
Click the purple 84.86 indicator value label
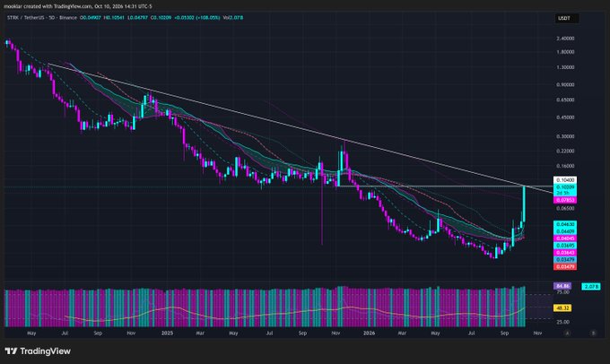[x=562, y=286]
